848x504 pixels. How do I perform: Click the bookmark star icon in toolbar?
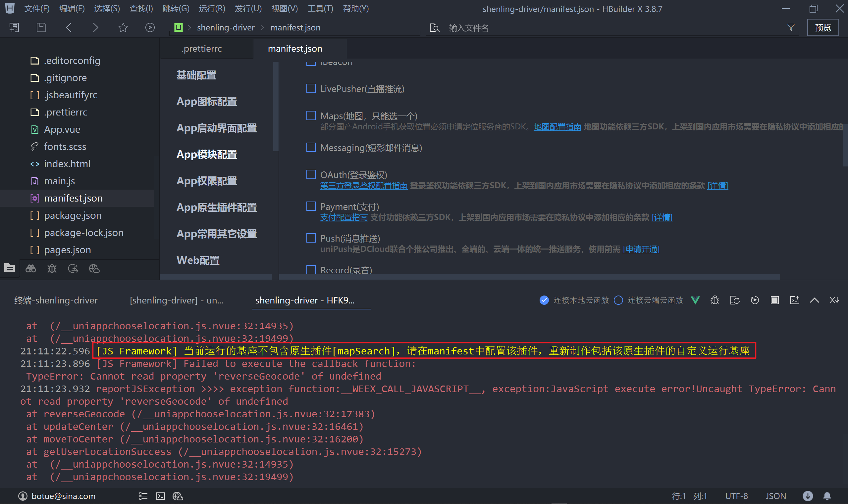[123, 27]
